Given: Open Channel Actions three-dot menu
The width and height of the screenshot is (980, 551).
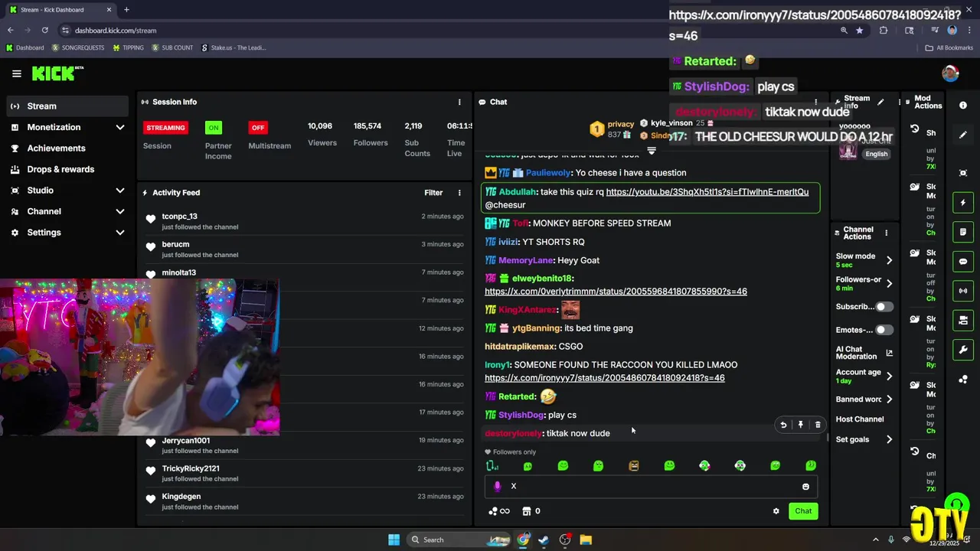Looking at the screenshot, I should coord(886,233).
